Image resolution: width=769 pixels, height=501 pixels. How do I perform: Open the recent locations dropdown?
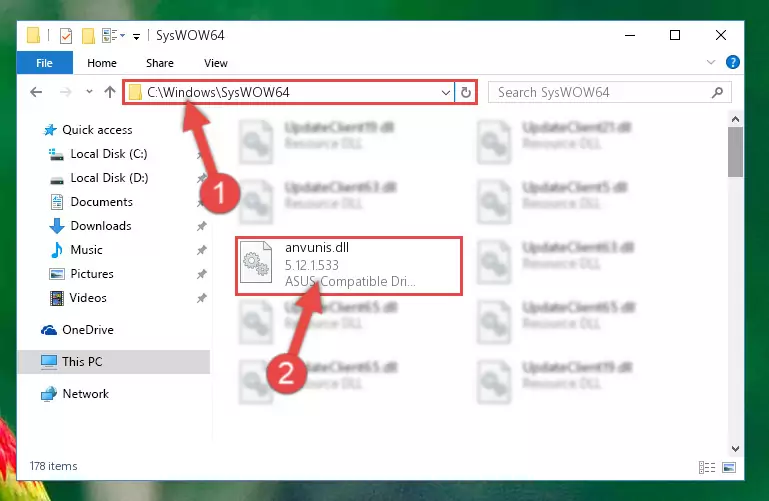[x=89, y=92]
